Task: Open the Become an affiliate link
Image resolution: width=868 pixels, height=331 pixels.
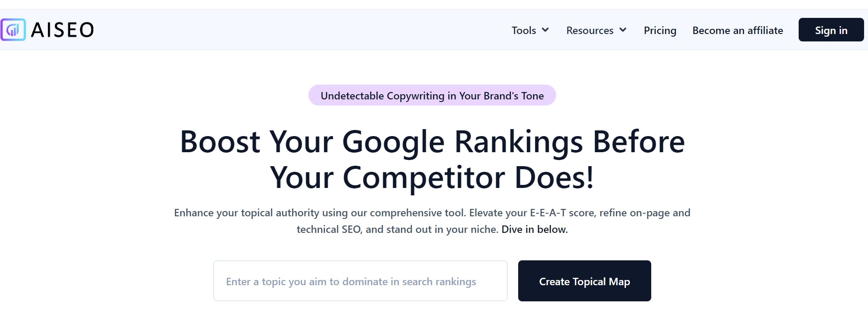Action: [x=738, y=30]
